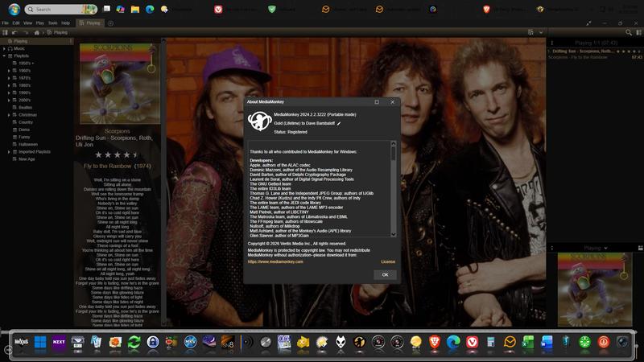Open Microsoft Edge from the top taskbar
Screen dimensions: 644x362
click(x=150, y=9)
